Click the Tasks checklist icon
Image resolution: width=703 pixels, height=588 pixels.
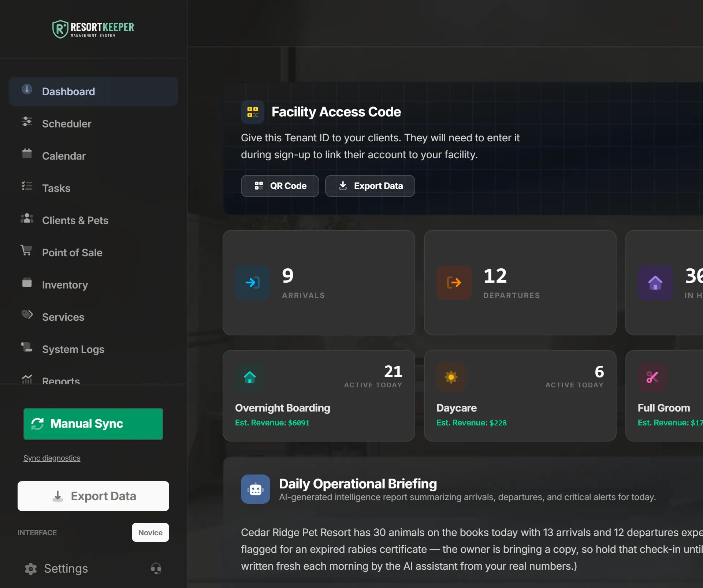[x=27, y=186]
